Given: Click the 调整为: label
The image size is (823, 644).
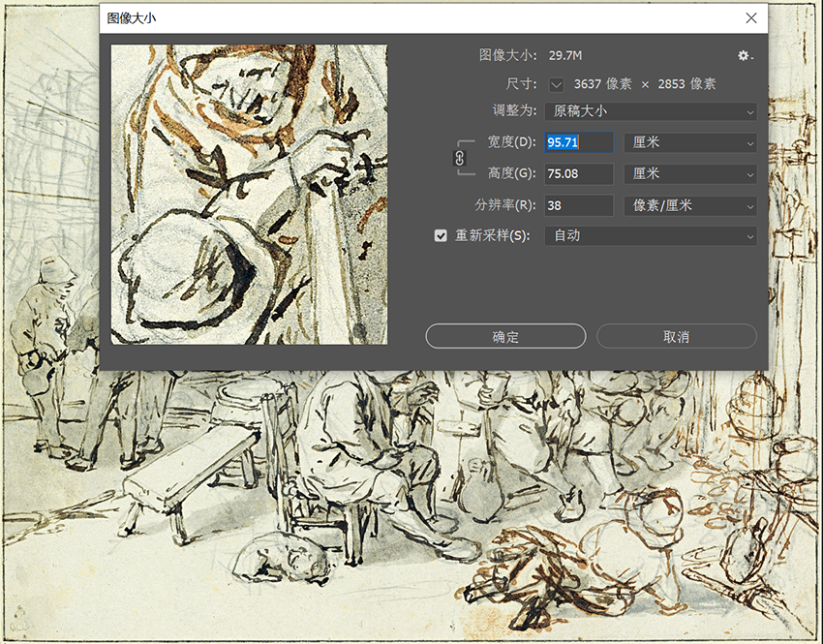Looking at the screenshot, I should click(x=515, y=110).
